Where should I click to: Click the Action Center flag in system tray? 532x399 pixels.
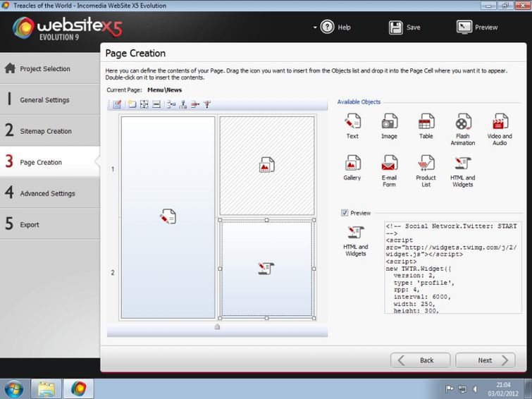point(450,389)
